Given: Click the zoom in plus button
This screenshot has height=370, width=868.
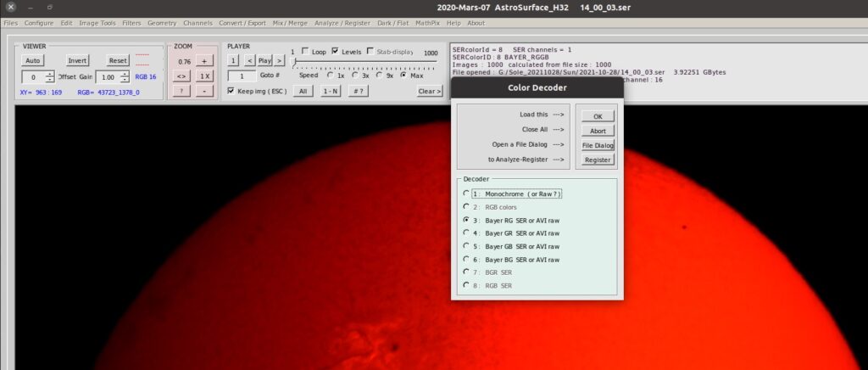Looking at the screenshot, I should point(204,61).
